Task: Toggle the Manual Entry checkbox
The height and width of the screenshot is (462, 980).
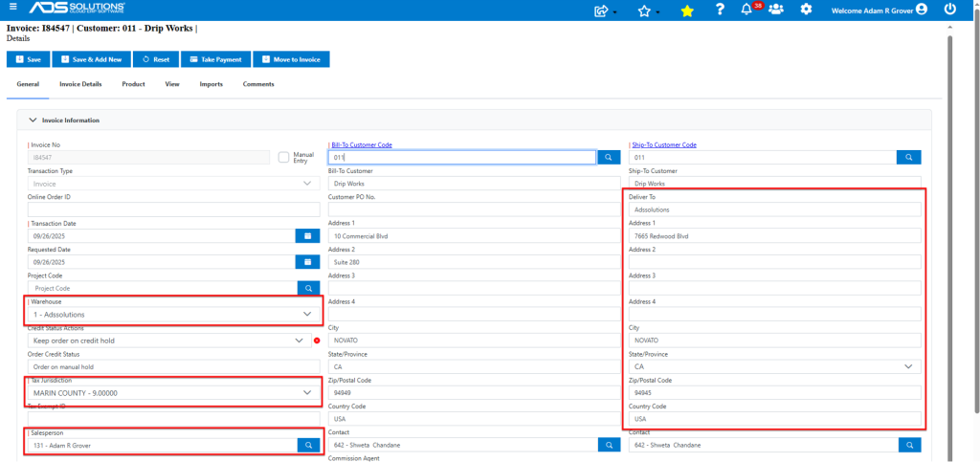Action: (x=283, y=157)
